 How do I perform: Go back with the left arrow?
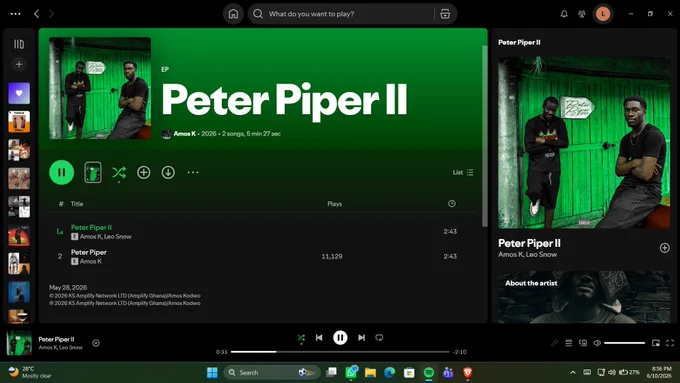[36, 14]
